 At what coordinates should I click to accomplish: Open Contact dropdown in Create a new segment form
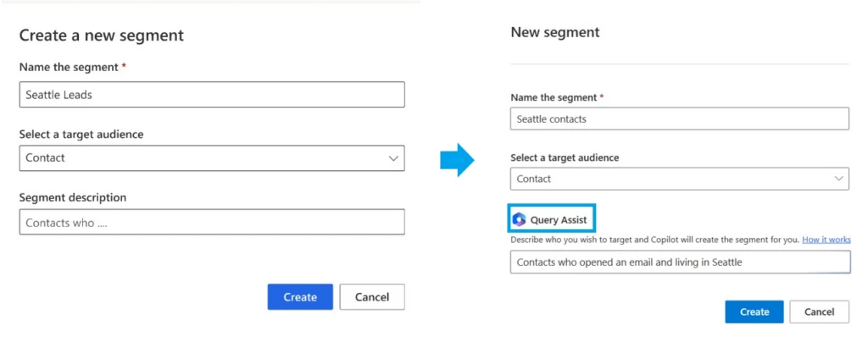coord(211,158)
